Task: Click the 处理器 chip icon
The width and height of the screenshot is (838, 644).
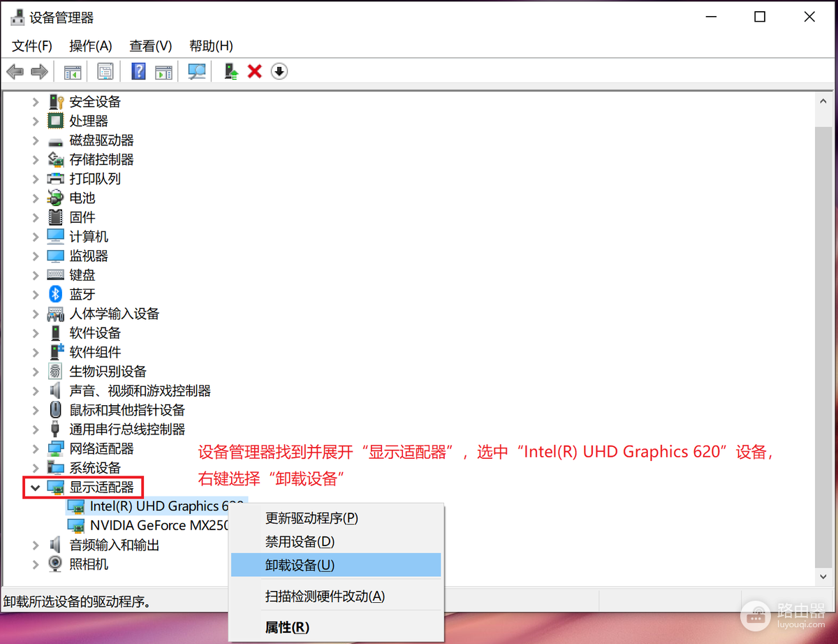Action: [56, 121]
